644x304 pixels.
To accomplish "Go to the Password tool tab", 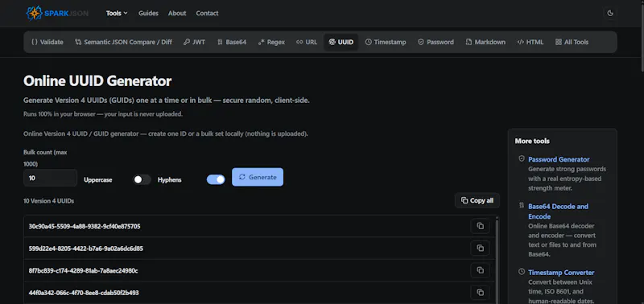I will tap(436, 42).
